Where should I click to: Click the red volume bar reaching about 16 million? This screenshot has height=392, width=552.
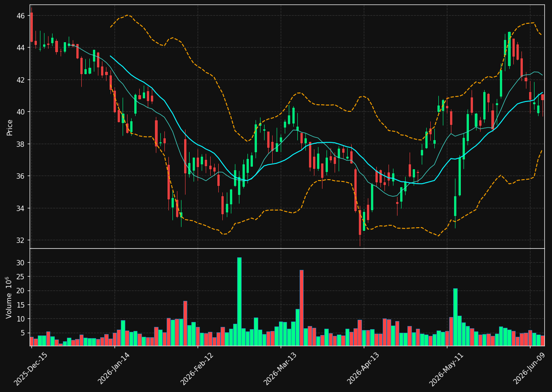click(185, 323)
